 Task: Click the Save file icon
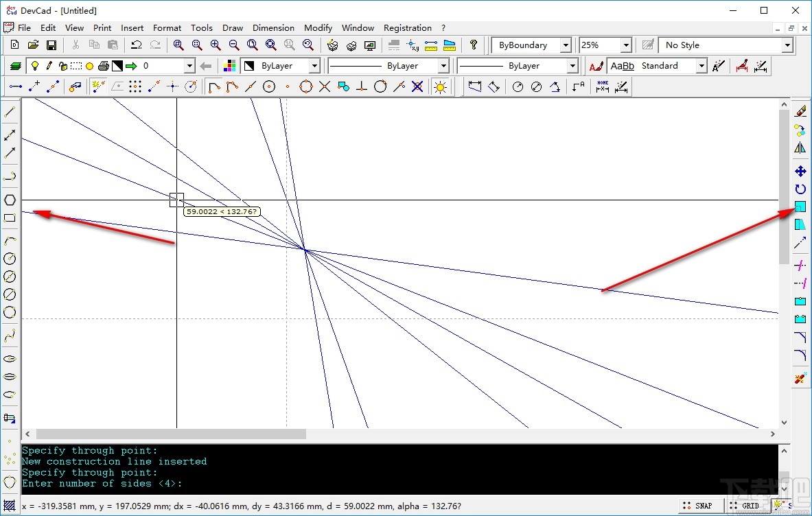(51, 45)
